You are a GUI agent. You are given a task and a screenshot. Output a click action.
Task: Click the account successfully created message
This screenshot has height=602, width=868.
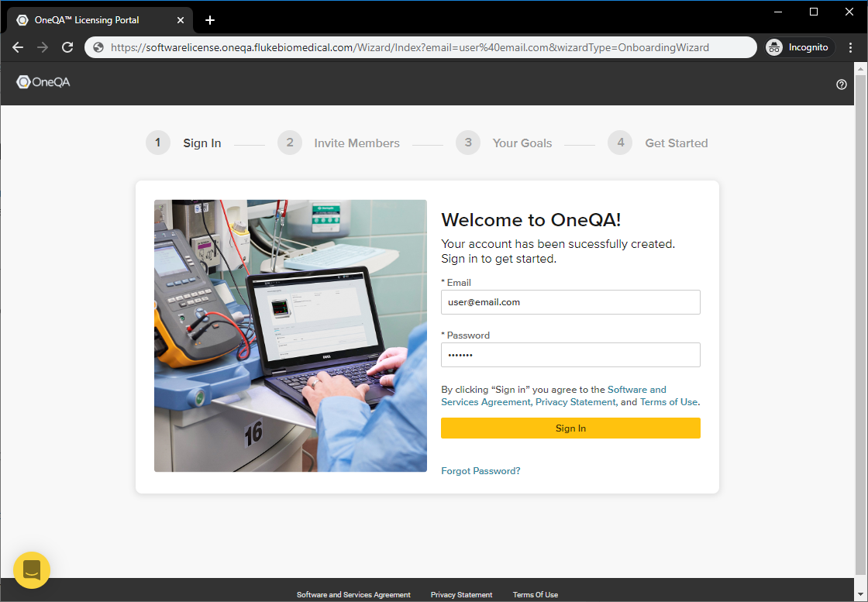click(x=558, y=251)
